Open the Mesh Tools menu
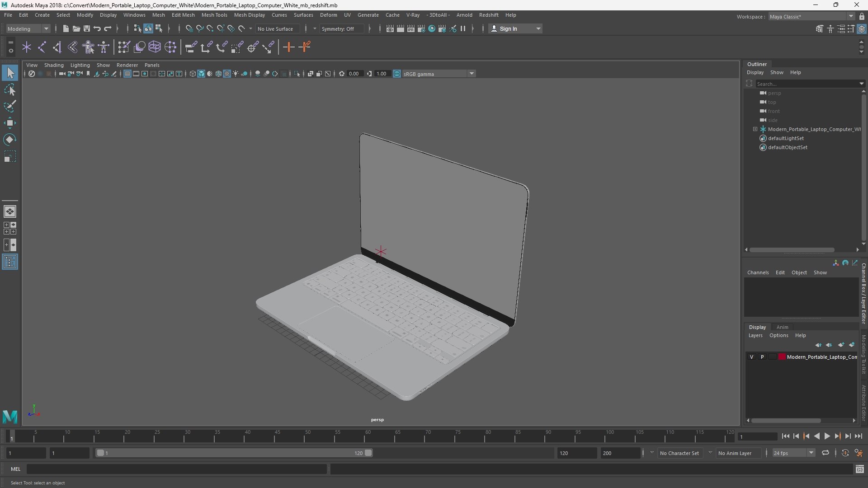The image size is (868, 488). [214, 15]
